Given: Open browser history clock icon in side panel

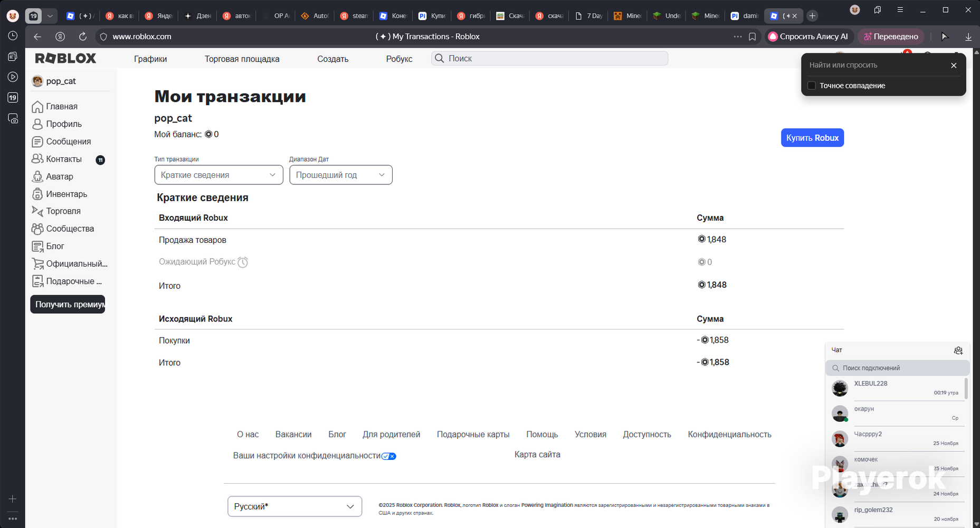Looking at the screenshot, I should [x=13, y=35].
